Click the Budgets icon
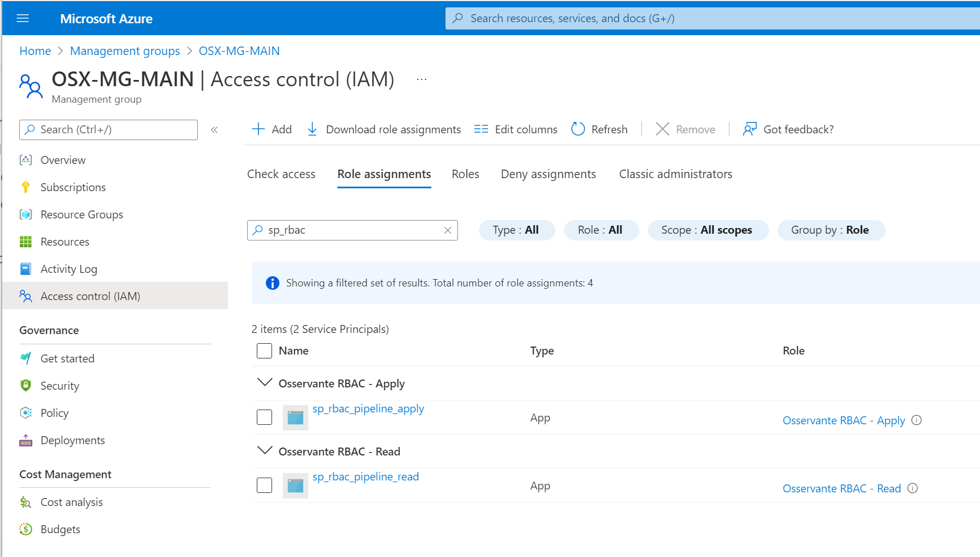This screenshot has height=557, width=980. (x=26, y=529)
